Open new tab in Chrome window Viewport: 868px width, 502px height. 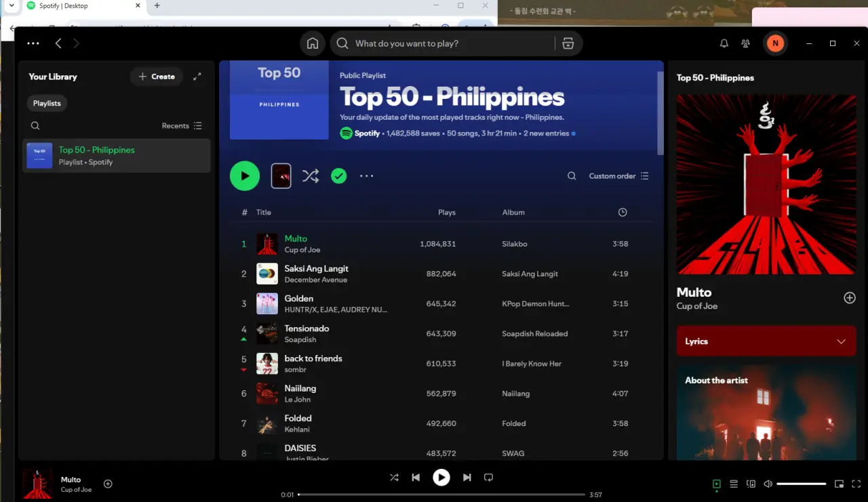point(157,5)
